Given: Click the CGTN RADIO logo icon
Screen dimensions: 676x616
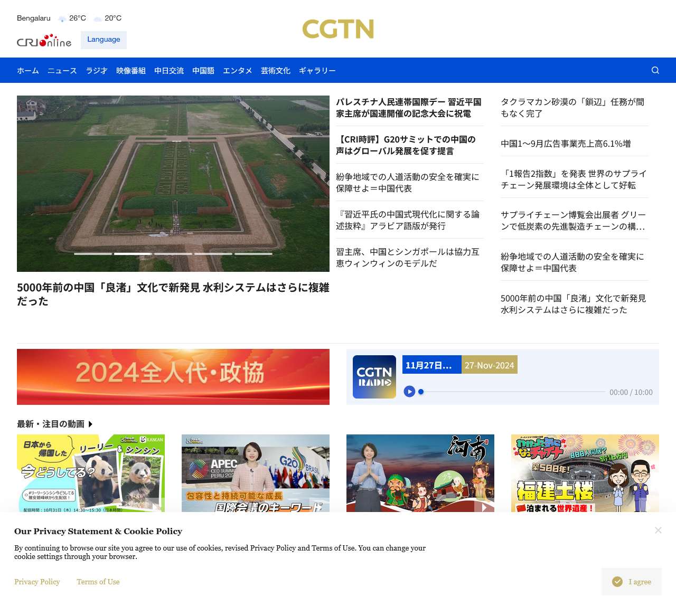Looking at the screenshot, I should (374, 377).
